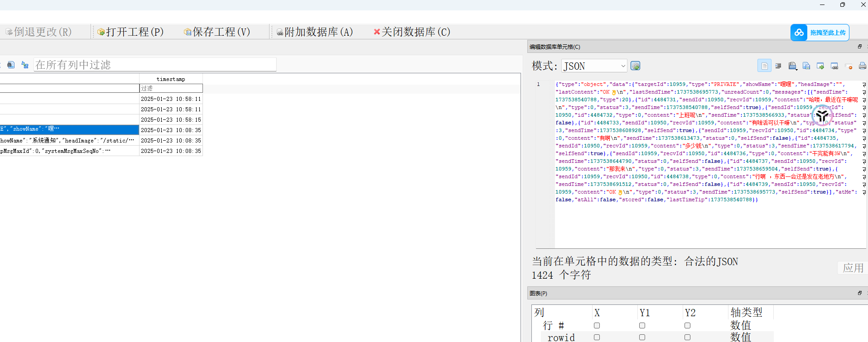
Task: Click the cloud upload button 拖拽至此上传
Action: (x=820, y=33)
